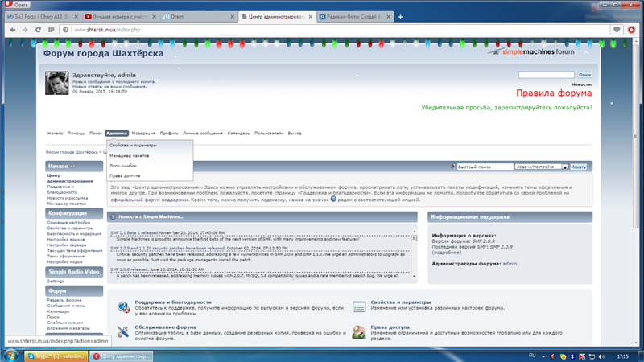Screen dimensions: 644x362
Task: Open Windows Start menu
Action: coord(10,356)
